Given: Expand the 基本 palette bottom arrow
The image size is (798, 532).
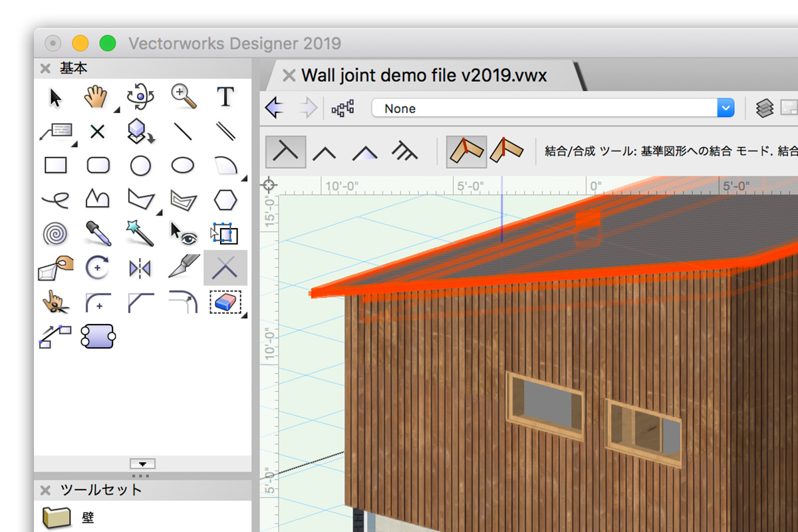Looking at the screenshot, I should [142, 464].
